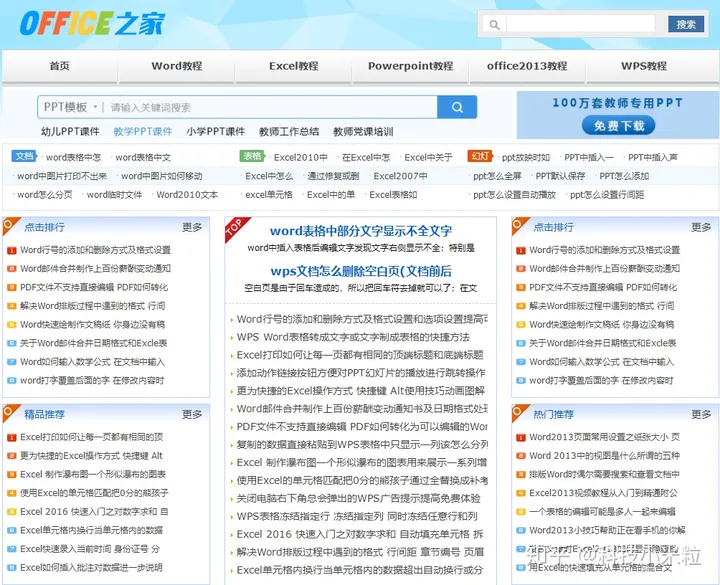Click the orange 幻灯 category tag
Screen dimensions: 720x585
[x=480, y=156]
